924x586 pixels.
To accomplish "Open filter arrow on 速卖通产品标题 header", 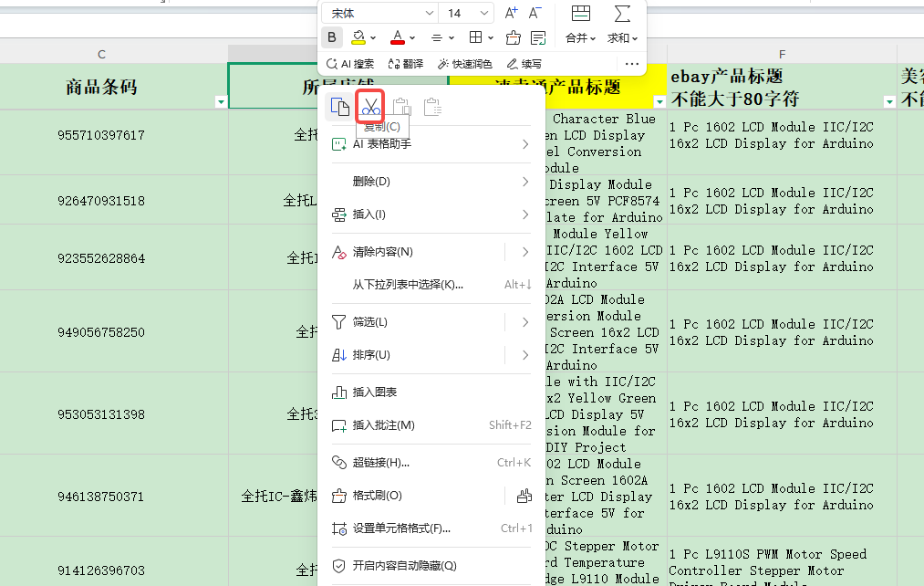I will (x=659, y=101).
